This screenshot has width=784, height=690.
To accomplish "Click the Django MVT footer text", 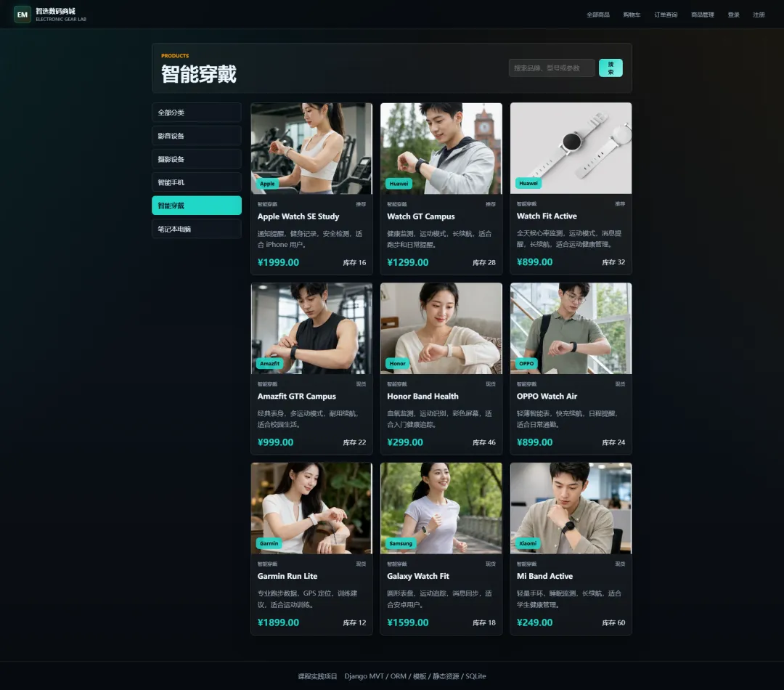I will coord(415,676).
